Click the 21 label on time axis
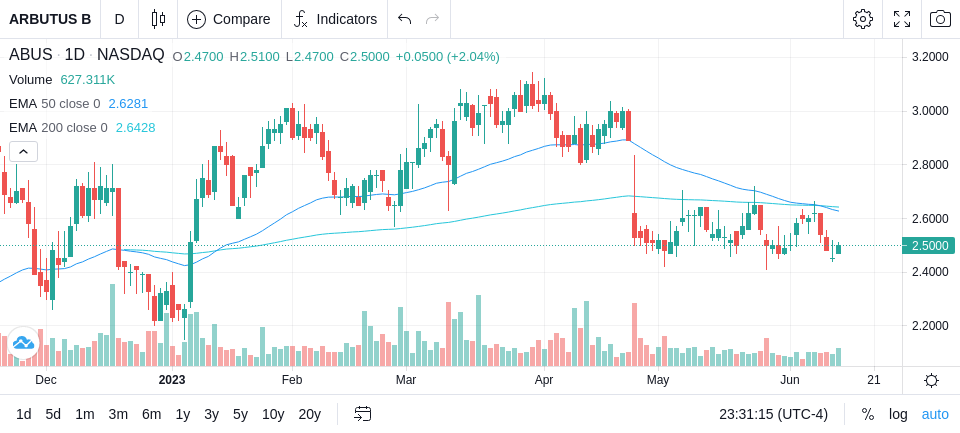Screen dimensions: 960x433 click(x=874, y=380)
